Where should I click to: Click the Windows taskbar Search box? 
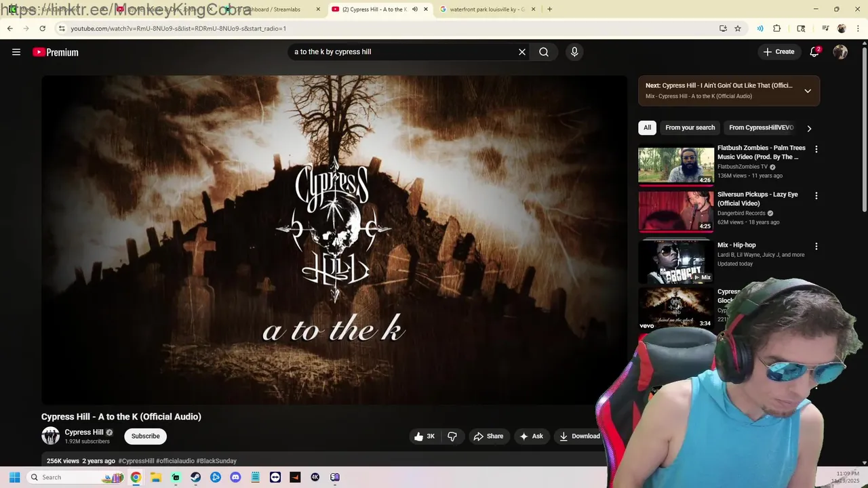76,477
